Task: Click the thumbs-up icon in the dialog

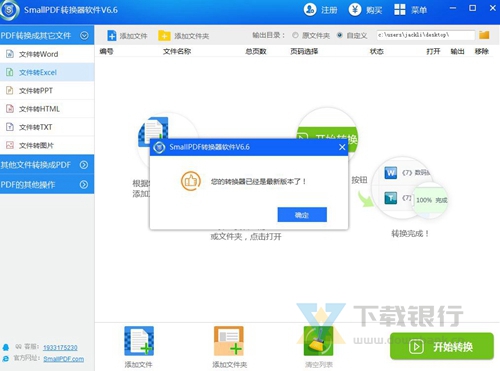Action: 191,181
